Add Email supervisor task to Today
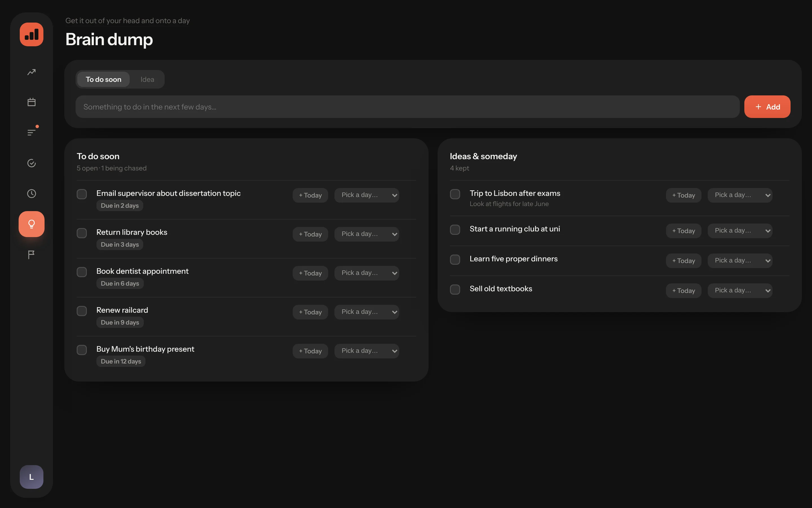This screenshot has width=812, height=508. click(310, 195)
